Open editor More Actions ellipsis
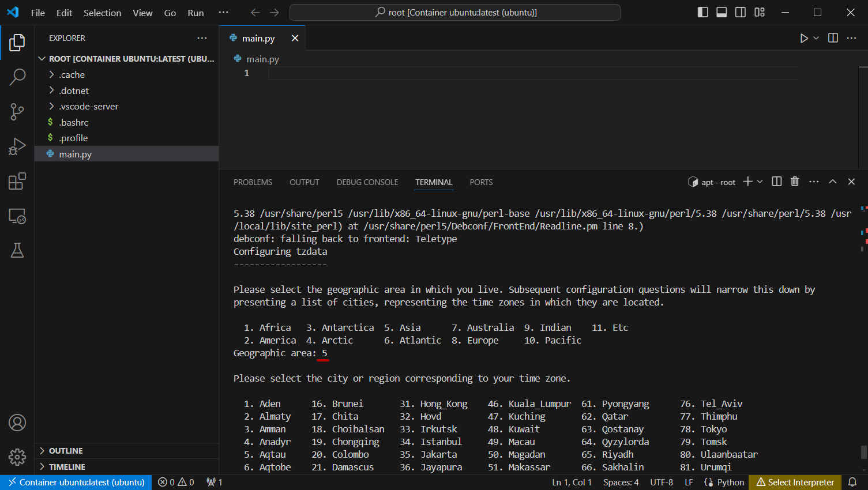This screenshot has width=868, height=490. (x=851, y=38)
